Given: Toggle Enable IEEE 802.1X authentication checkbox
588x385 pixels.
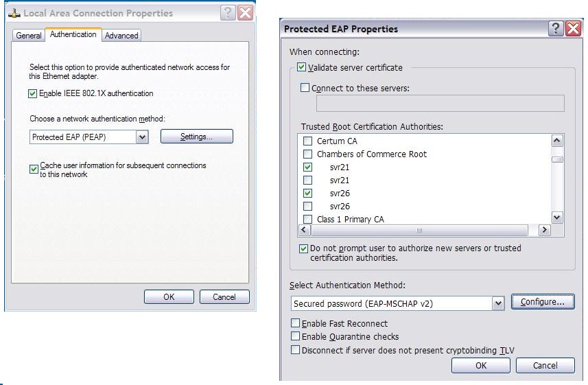Looking at the screenshot, I should [33, 93].
